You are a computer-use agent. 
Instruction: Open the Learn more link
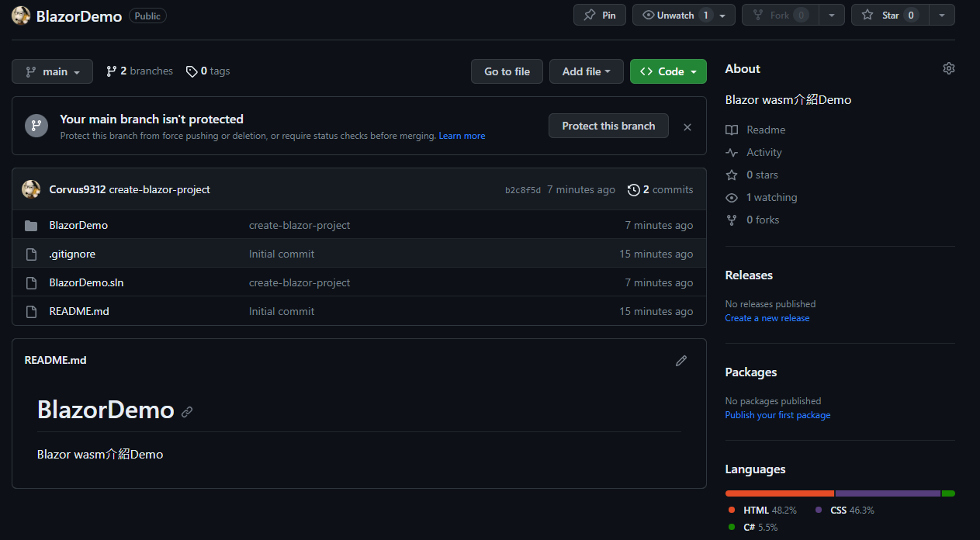pyautogui.click(x=462, y=136)
